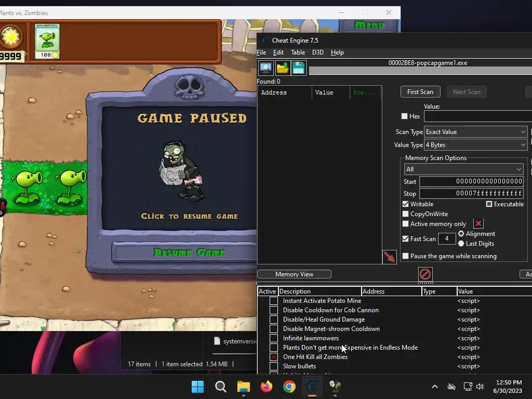Image resolution: width=532 pixels, height=399 pixels.
Task: Open the Edit menu
Action: coord(278,52)
